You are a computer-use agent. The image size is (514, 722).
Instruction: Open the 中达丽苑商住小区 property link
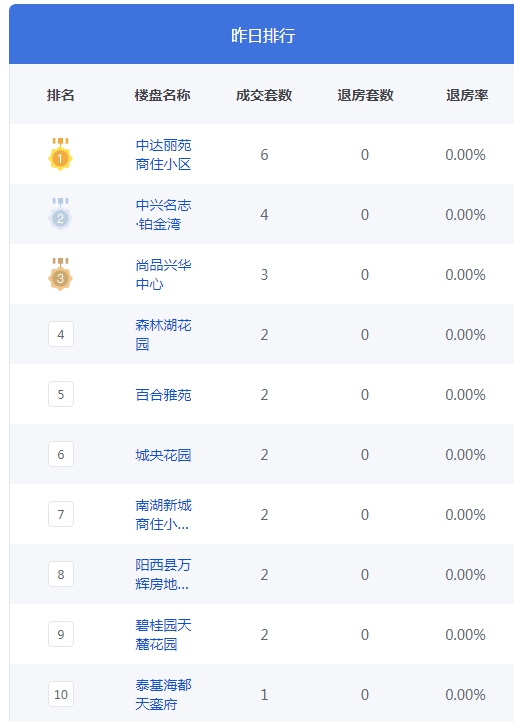pyautogui.click(x=164, y=155)
